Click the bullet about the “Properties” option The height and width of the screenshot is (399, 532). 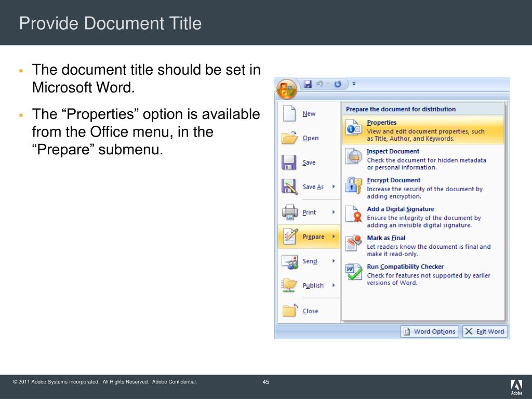click(x=146, y=131)
